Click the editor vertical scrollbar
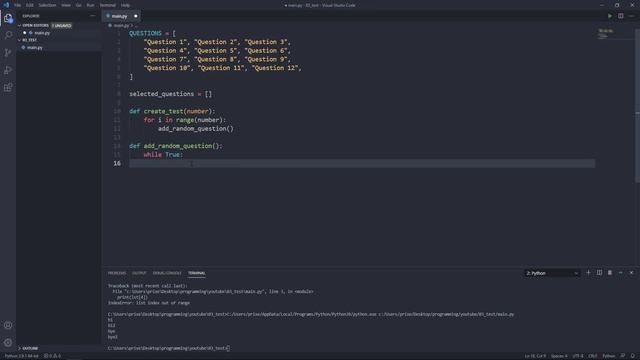 point(638,106)
